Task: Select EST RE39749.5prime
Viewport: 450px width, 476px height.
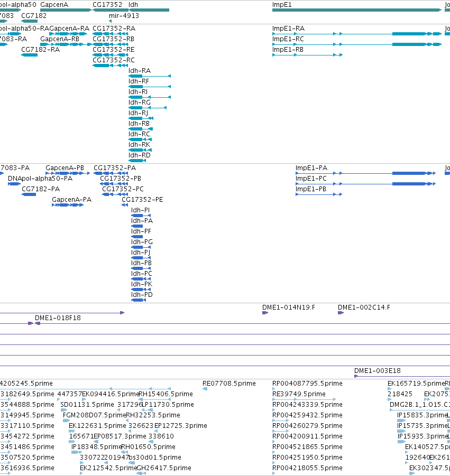Action: pos(299,394)
